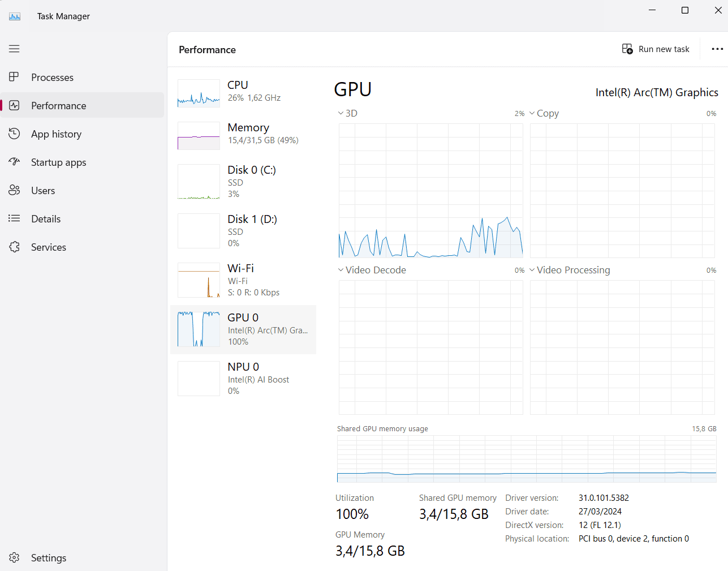Viewport: 728px width, 571px height.
Task: Open the three-dot more options menu
Action: 717,49
